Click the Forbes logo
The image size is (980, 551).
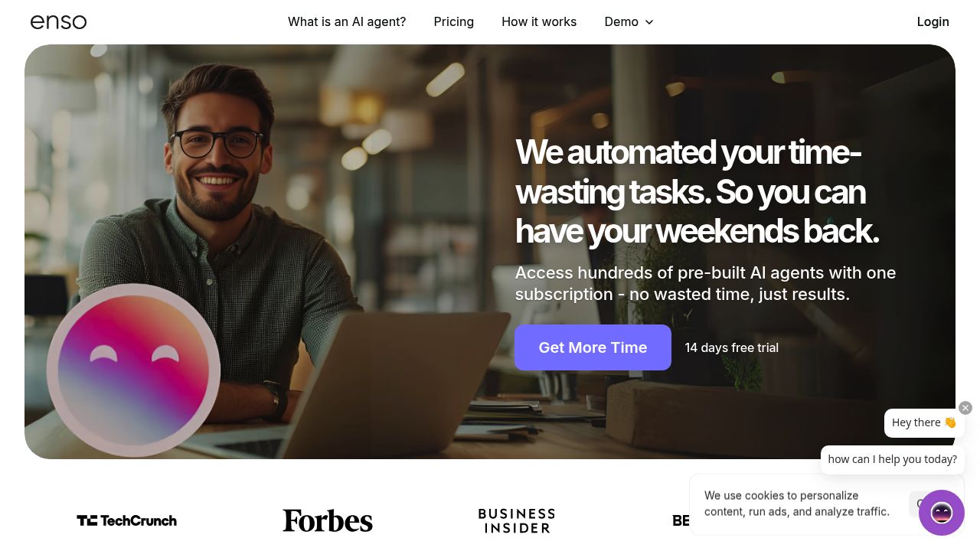(x=328, y=520)
